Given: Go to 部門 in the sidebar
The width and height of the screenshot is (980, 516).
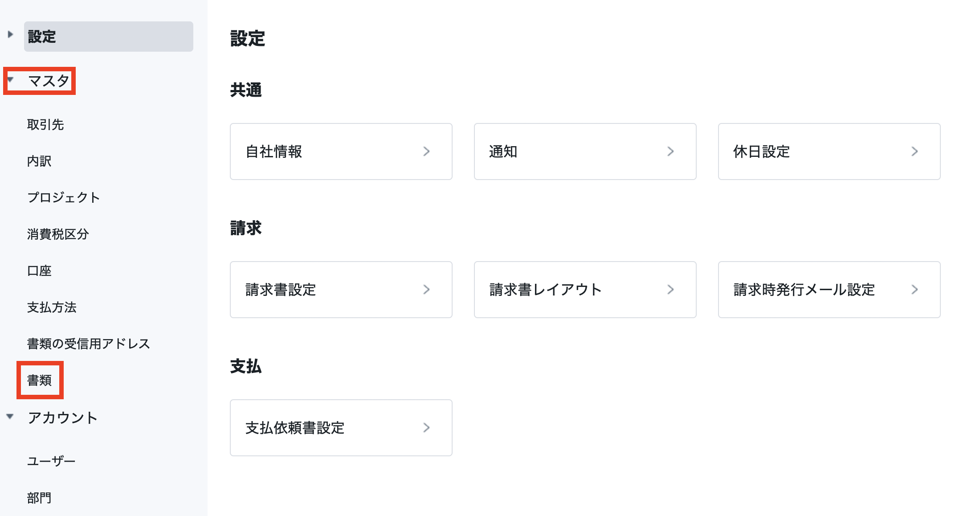Looking at the screenshot, I should (x=39, y=498).
